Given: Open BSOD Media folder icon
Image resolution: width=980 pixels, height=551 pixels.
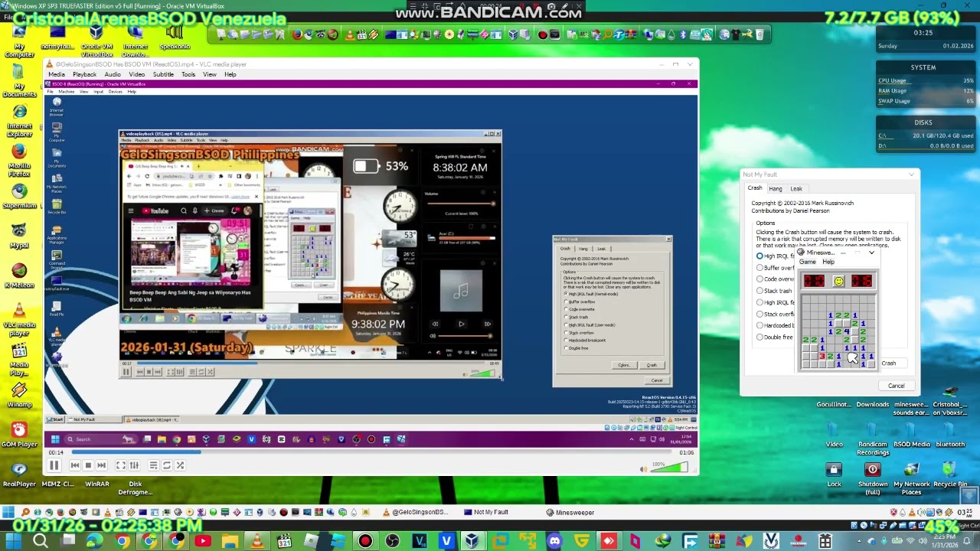Looking at the screenshot, I should (911, 435).
